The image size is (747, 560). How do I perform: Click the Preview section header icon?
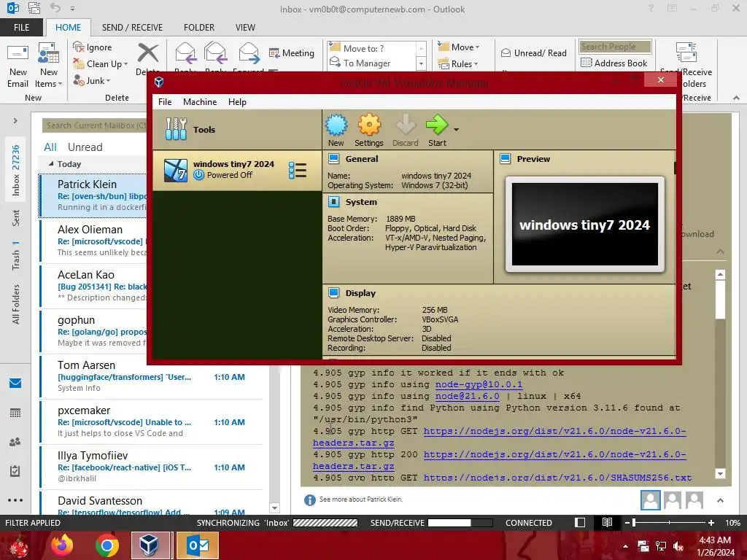click(x=506, y=158)
